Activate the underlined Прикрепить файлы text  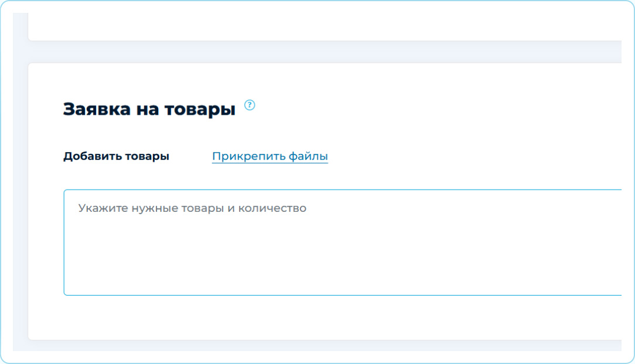[269, 156]
